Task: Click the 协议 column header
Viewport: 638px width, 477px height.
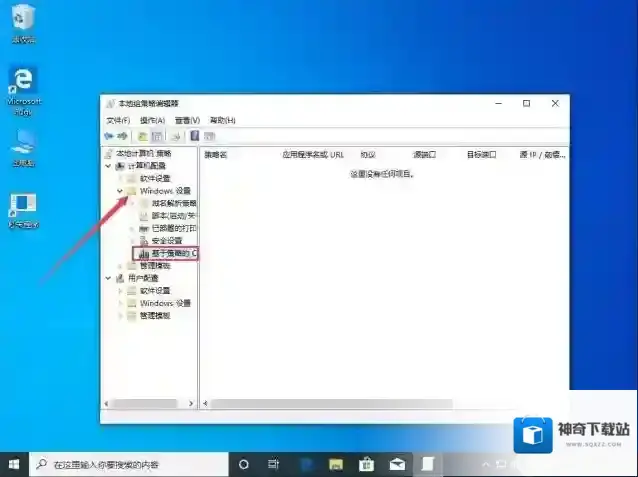Action: (x=367, y=155)
